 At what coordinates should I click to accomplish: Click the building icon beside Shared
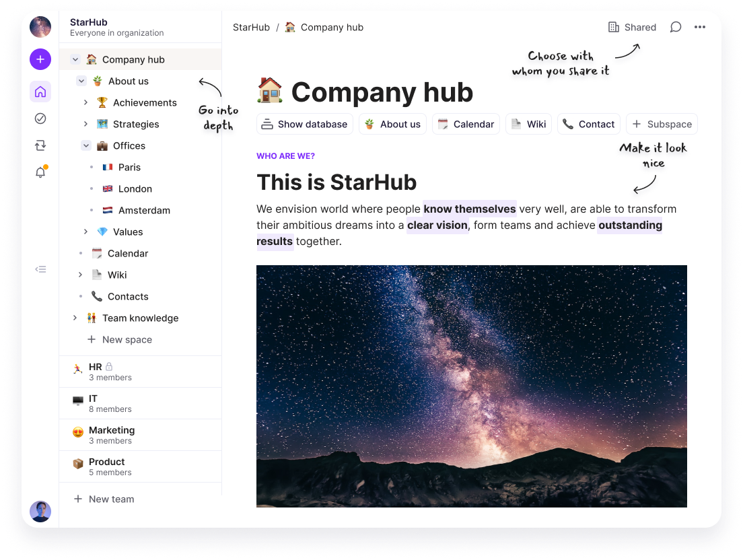[x=614, y=27]
